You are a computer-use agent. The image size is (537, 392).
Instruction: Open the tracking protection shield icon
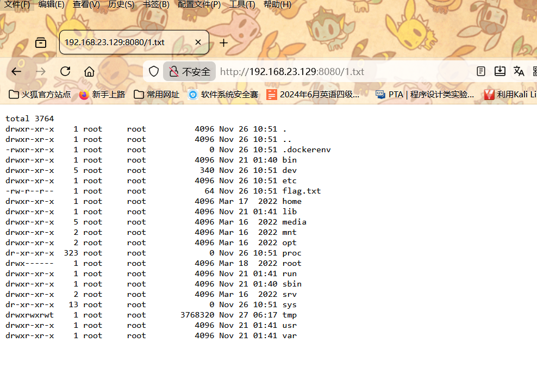pyautogui.click(x=154, y=72)
